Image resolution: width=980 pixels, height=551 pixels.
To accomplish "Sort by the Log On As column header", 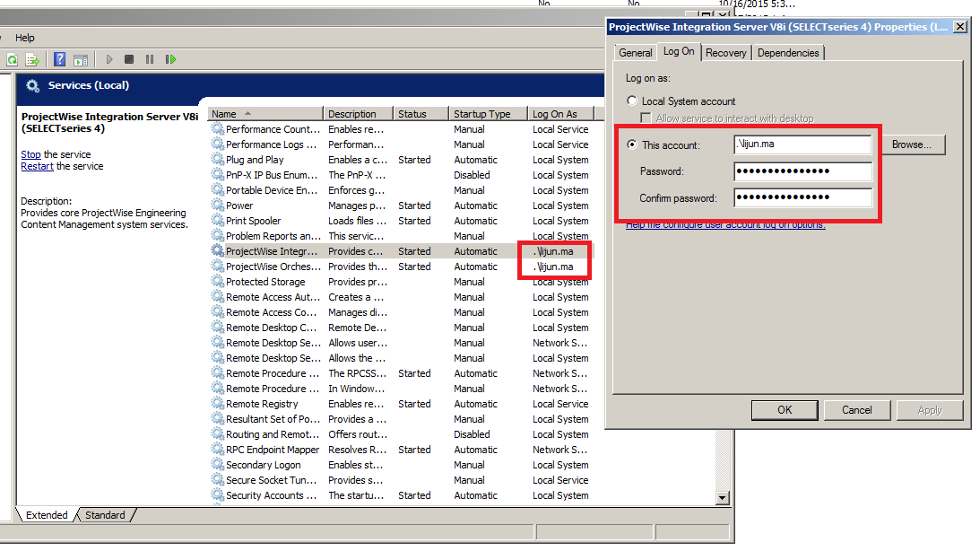I will (x=560, y=114).
